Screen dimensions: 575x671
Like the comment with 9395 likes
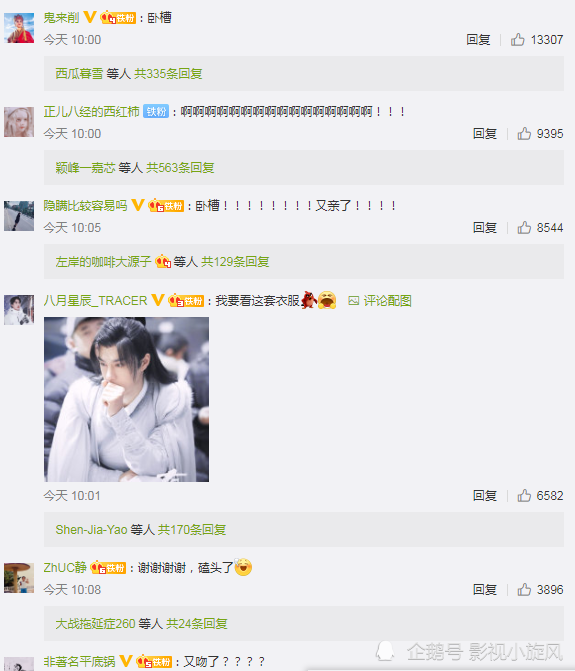click(x=524, y=134)
